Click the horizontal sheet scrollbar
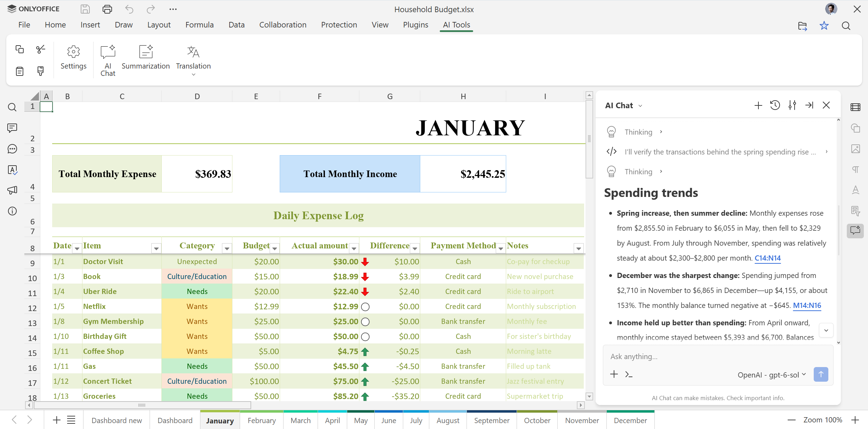This screenshot has width=868, height=429. pyautogui.click(x=142, y=405)
